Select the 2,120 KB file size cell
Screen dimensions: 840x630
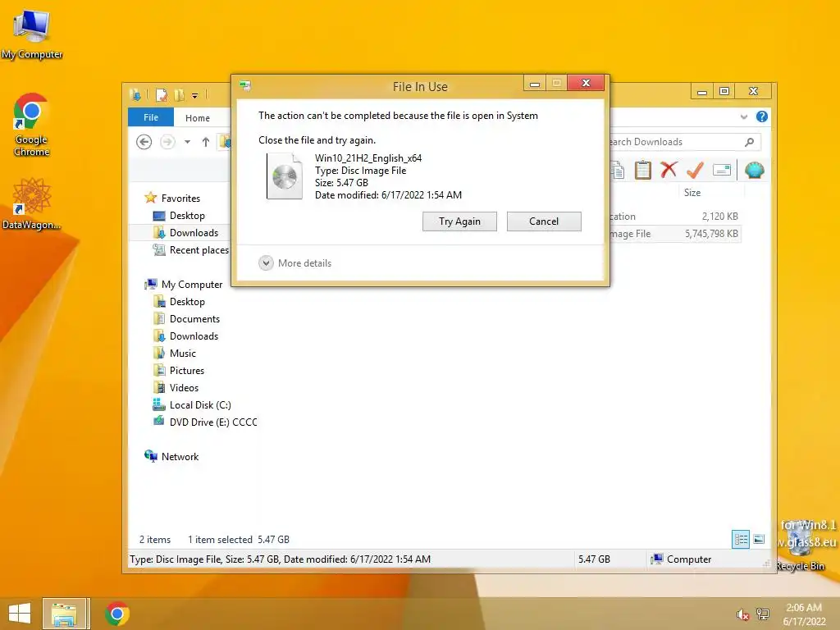[719, 217]
